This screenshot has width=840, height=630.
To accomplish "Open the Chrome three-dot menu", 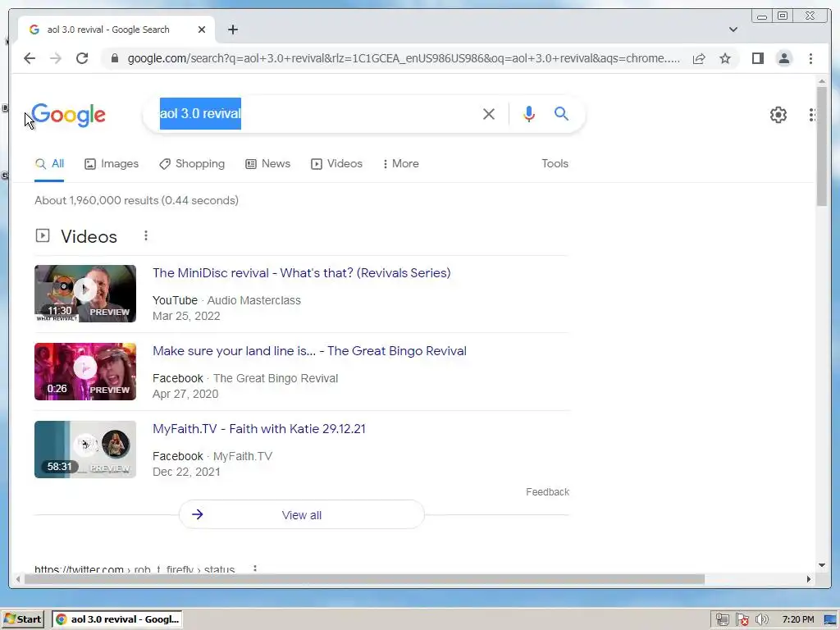I will coord(810,58).
